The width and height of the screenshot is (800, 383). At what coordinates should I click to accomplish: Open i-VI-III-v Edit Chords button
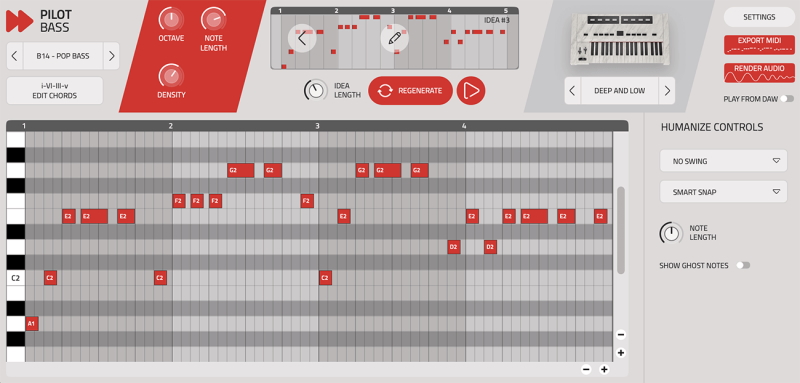click(55, 91)
